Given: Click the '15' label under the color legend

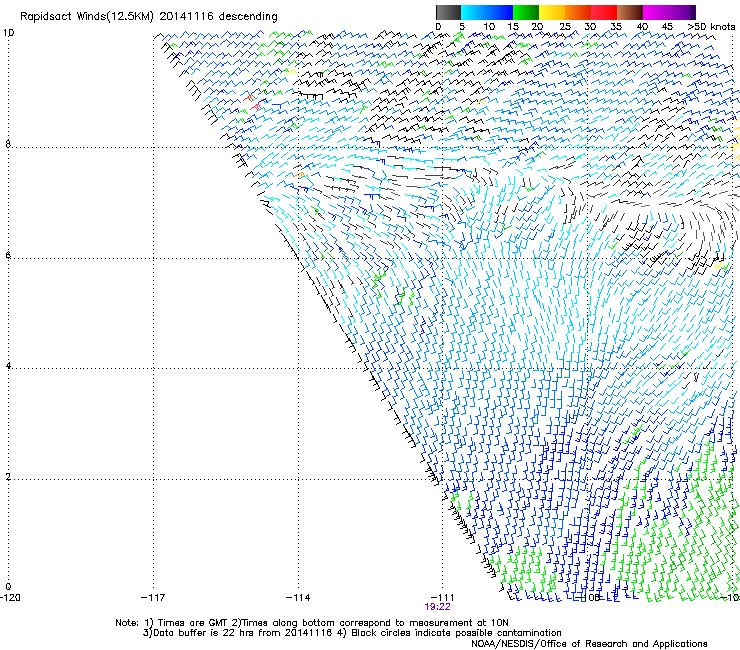Looking at the screenshot, I should [513, 27].
